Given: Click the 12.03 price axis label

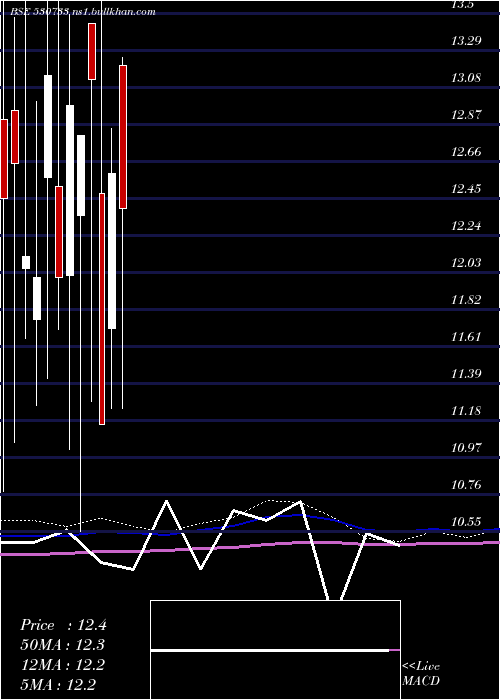Looking at the screenshot, I should (x=466, y=263).
